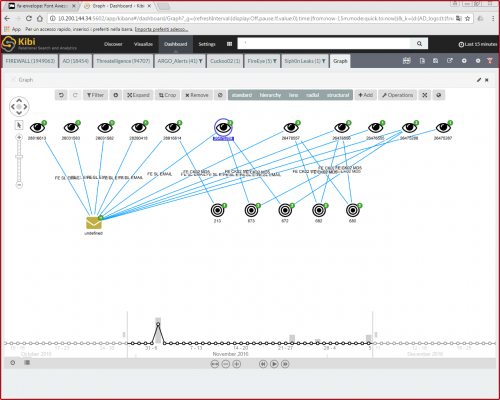Redo graph action

click(x=75, y=95)
